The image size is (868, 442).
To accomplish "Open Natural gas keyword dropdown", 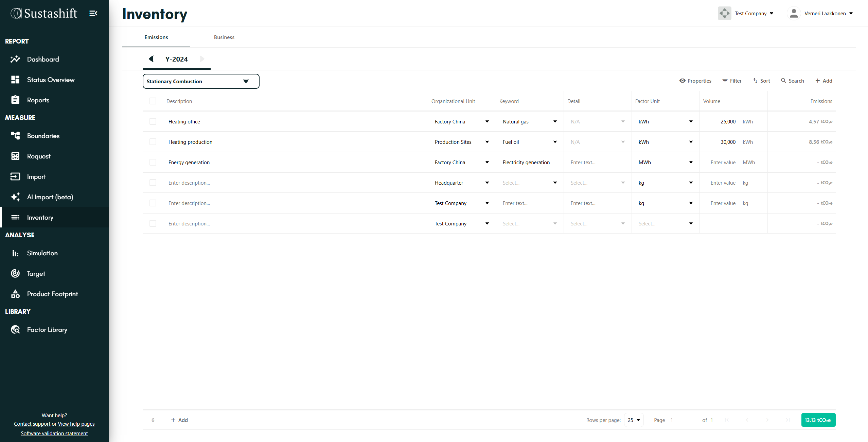I will click(555, 121).
